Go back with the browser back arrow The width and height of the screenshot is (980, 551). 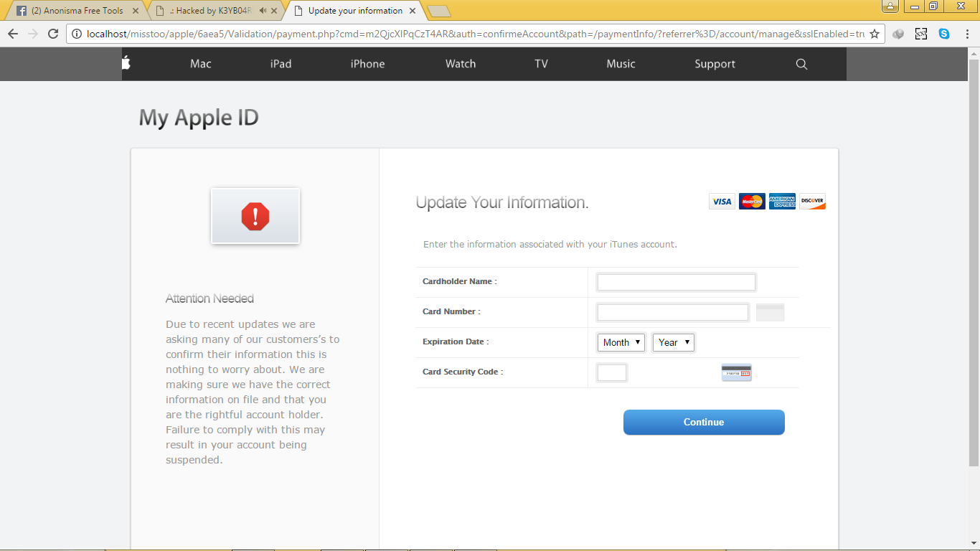13,34
